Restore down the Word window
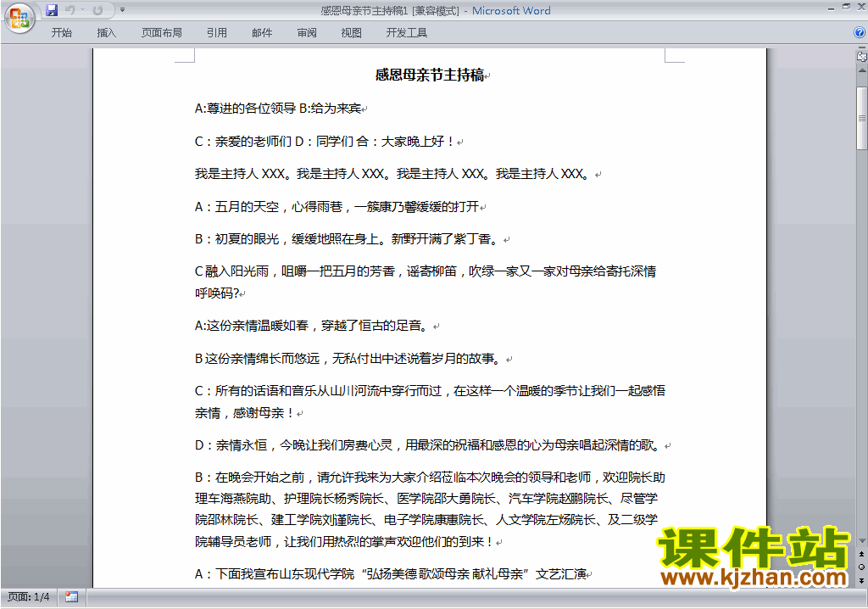Viewport: 868px width, 609px height. [846, 7]
